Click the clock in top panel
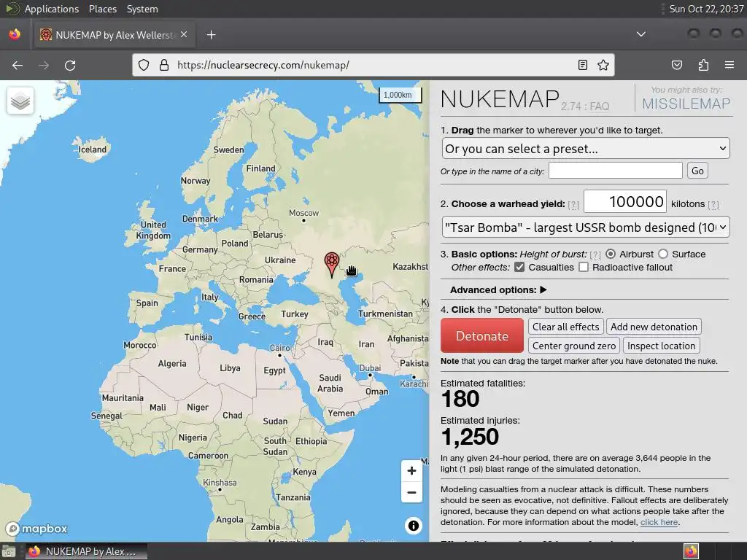 [706, 9]
